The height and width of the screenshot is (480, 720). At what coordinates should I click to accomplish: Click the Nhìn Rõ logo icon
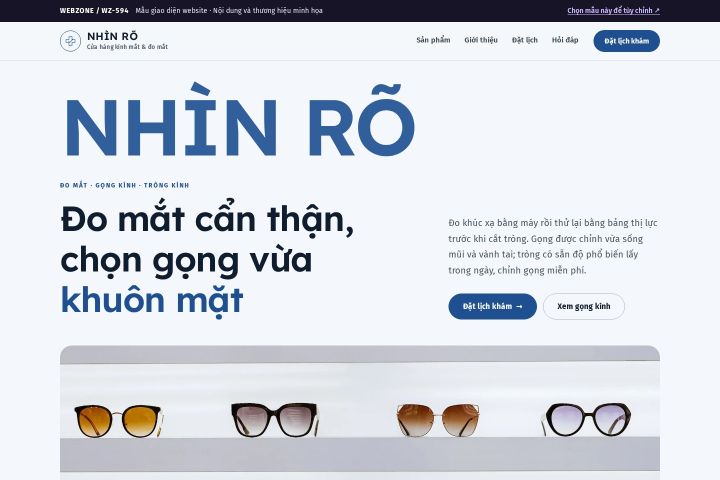pos(70,41)
